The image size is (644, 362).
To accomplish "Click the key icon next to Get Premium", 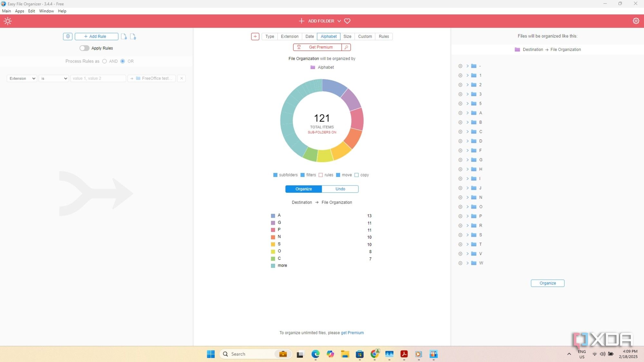I will [346, 47].
